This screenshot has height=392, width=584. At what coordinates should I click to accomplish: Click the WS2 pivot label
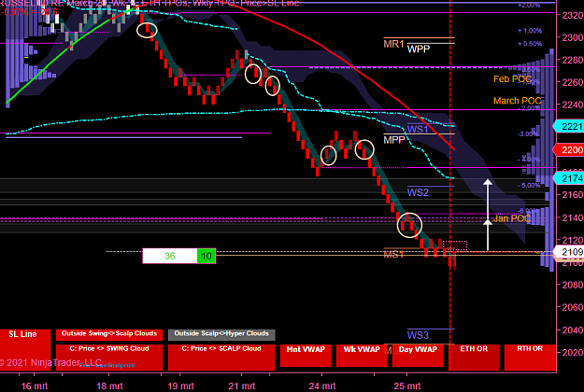pyautogui.click(x=418, y=192)
